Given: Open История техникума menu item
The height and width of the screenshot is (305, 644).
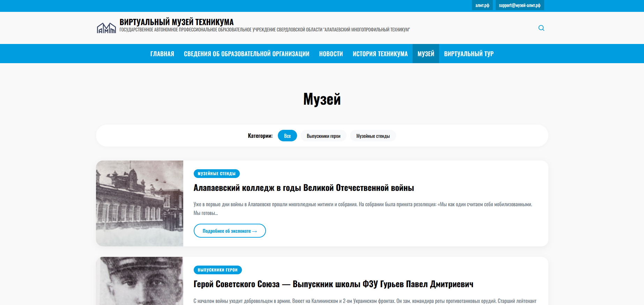Looking at the screenshot, I should click(380, 54).
